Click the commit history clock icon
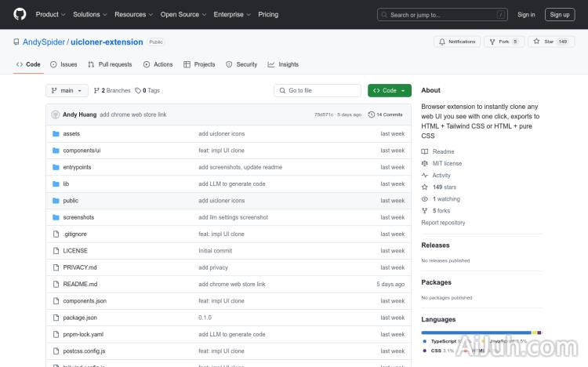588x367 pixels. coord(372,114)
